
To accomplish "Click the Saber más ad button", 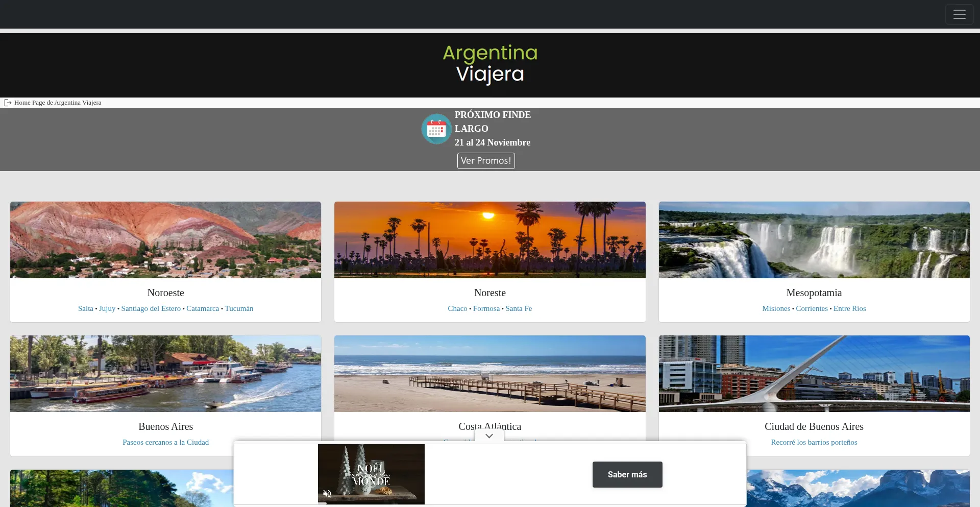I will [627, 474].
